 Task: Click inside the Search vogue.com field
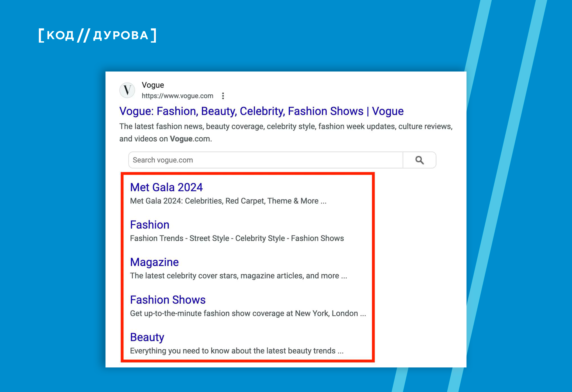tap(266, 160)
